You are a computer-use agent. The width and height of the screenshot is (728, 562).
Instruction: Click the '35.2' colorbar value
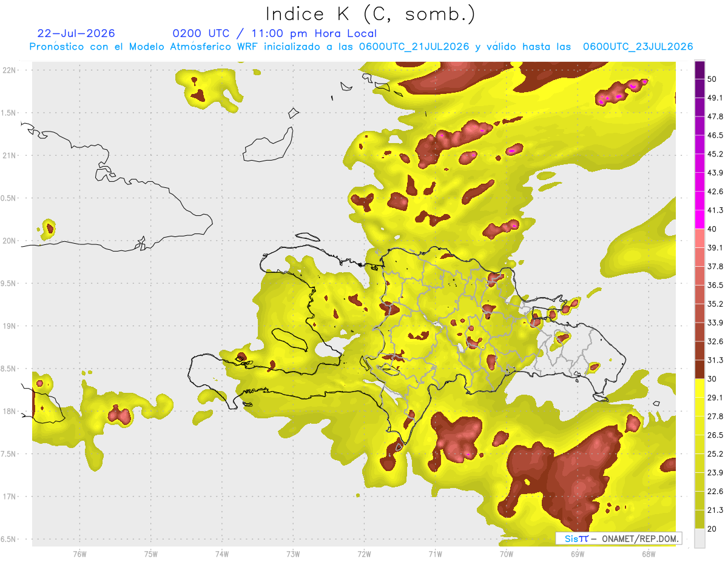715,304
